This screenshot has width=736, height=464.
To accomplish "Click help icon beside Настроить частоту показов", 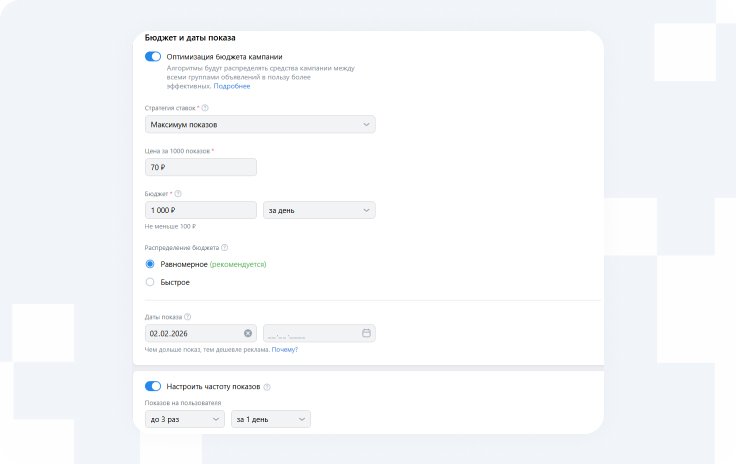I will point(267,386).
